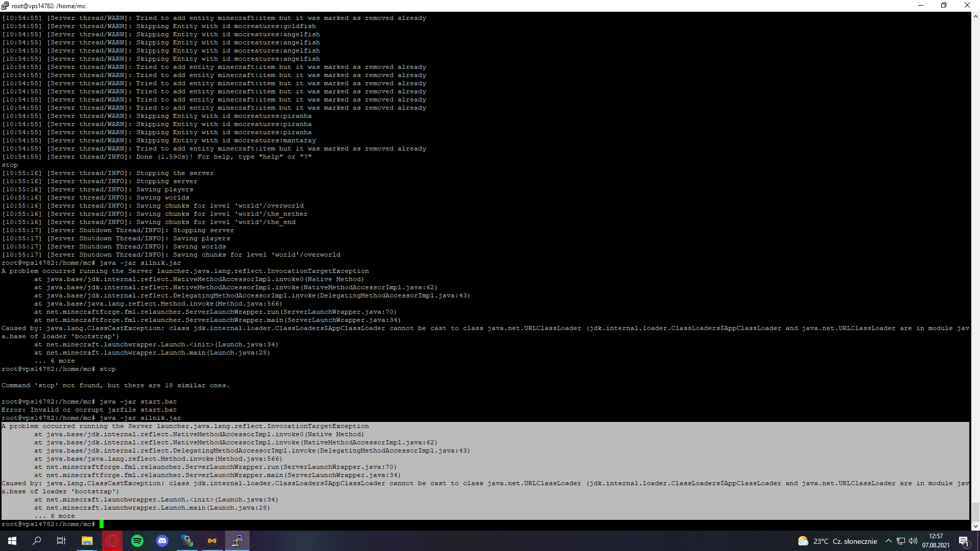Open Spotify from the taskbar

tap(137, 541)
